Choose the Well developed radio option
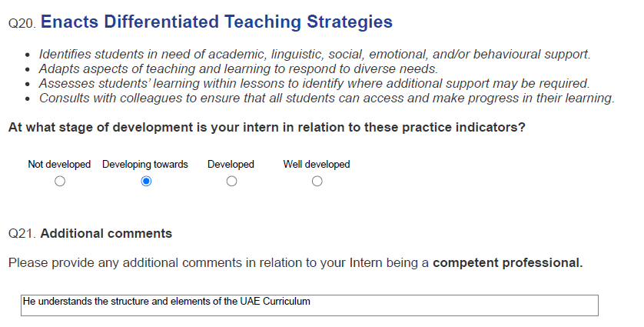Viewport: 644px width, 327px height. [x=317, y=181]
